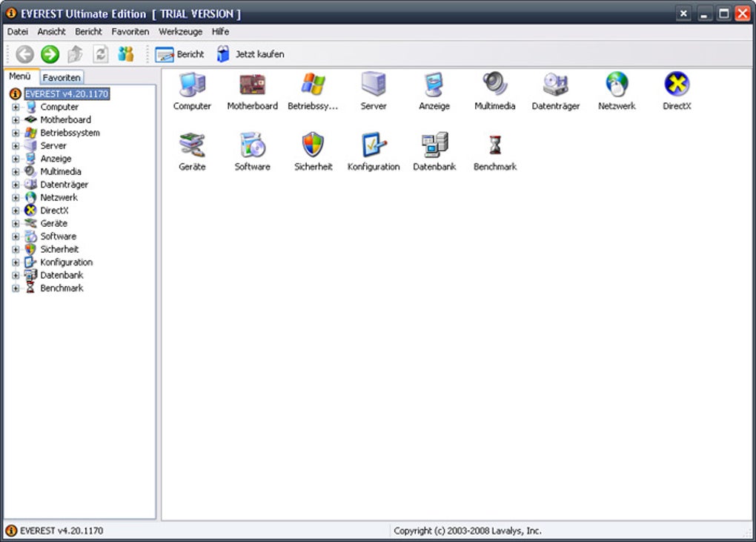
Task: Open the Benchmark hourglass icon in main pane
Action: coord(495,145)
